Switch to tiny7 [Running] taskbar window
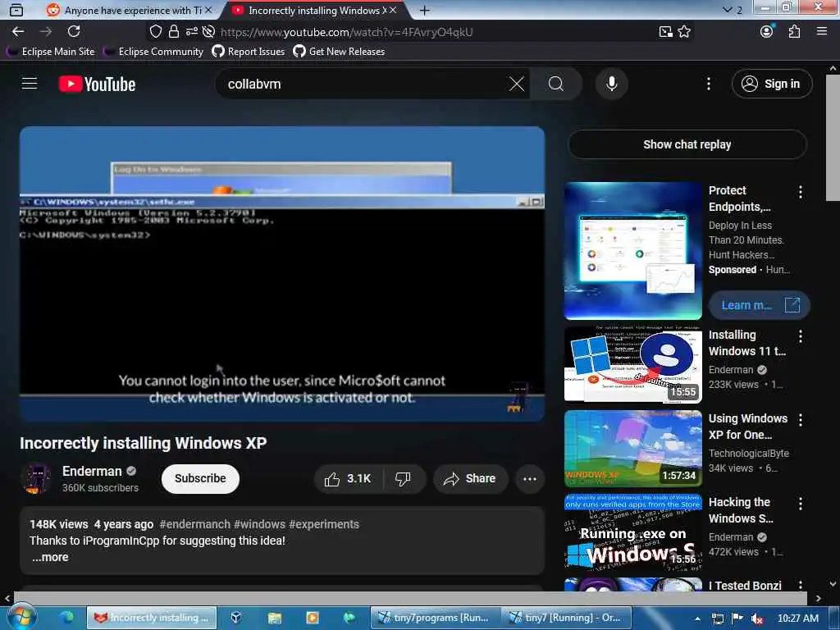This screenshot has height=630, width=840. [567, 618]
